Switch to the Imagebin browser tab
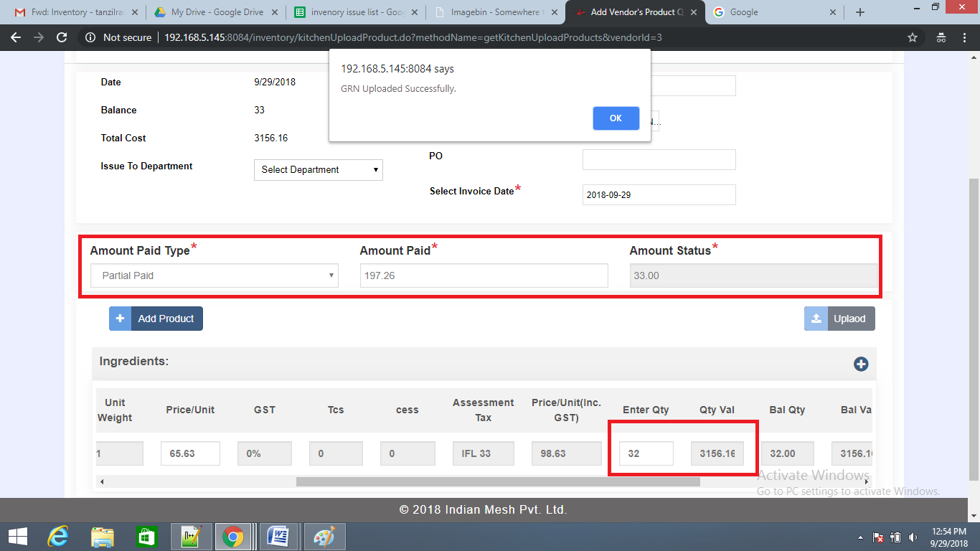980x551 pixels. click(x=495, y=12)
